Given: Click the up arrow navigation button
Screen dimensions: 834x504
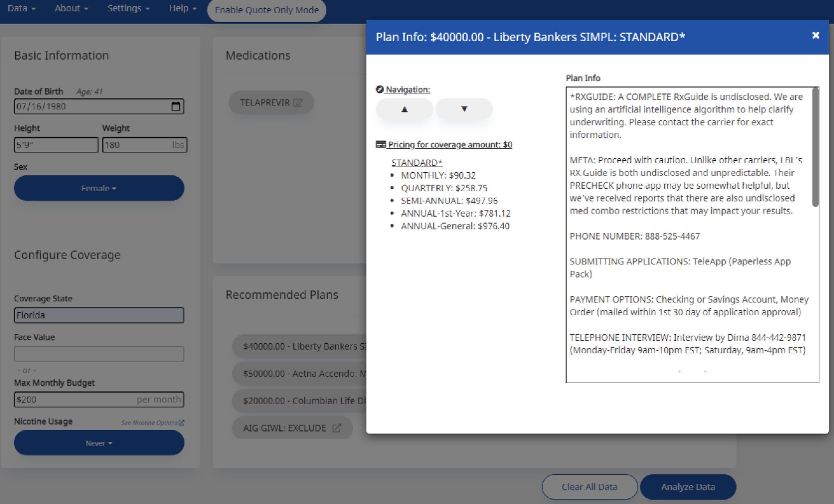Looking at the screenshot, I should pos(404,109).
